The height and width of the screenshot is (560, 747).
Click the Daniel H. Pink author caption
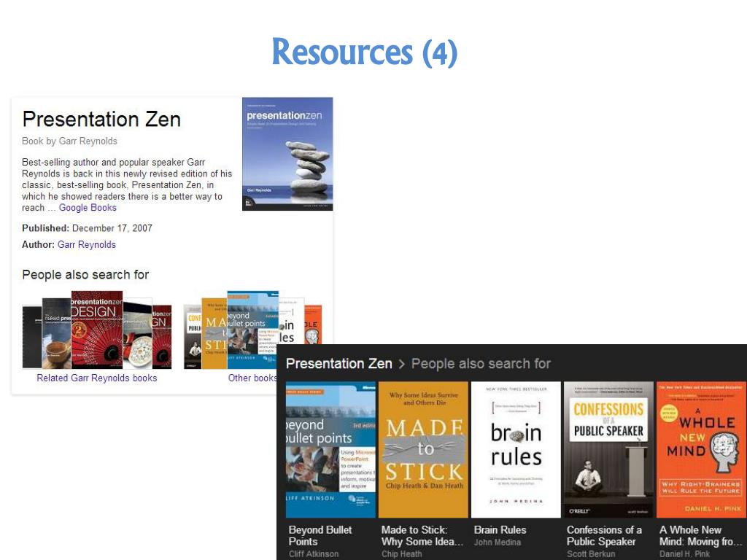pyautogui.click(x=684, y=554)
